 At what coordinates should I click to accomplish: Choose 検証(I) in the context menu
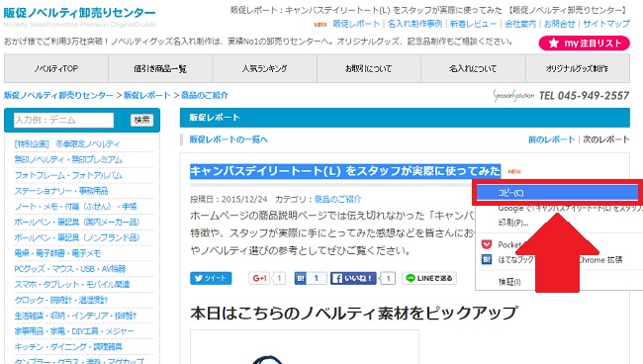coord(509,282)
